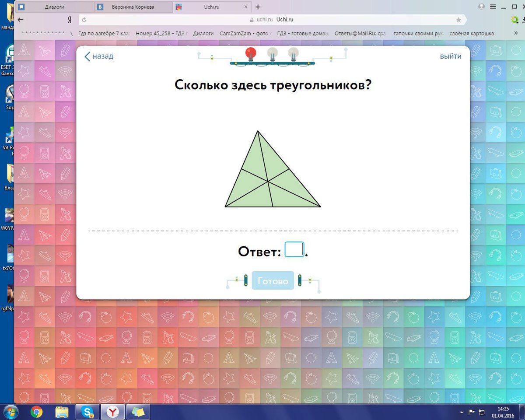Viewport: 525px width, 420px height.
Task: Open the Диалоги bookmark
Action: pyautogui.click(x=203, y=33)
